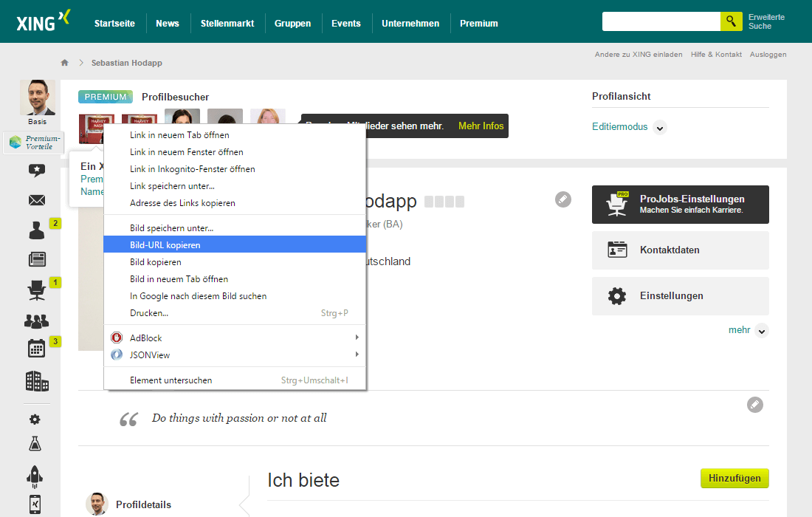
Task: Open messages envelope icon in sidebar
Action: pyautogui.click(x=37, y=200)
